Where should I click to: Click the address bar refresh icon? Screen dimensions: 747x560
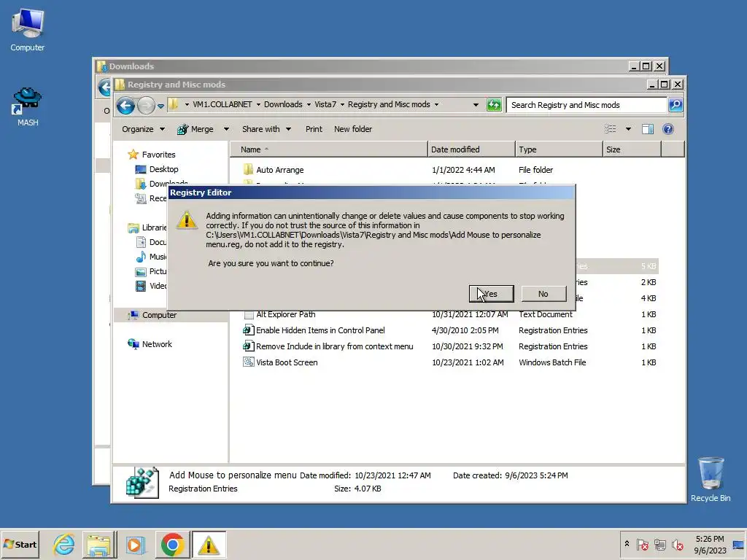(x=494, y=105)
